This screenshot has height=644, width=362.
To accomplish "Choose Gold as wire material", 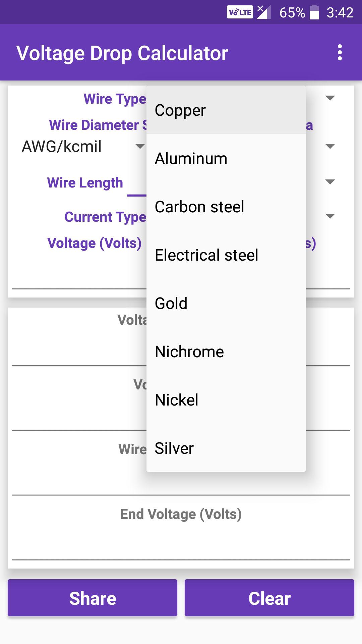I will tap(226, 303).
